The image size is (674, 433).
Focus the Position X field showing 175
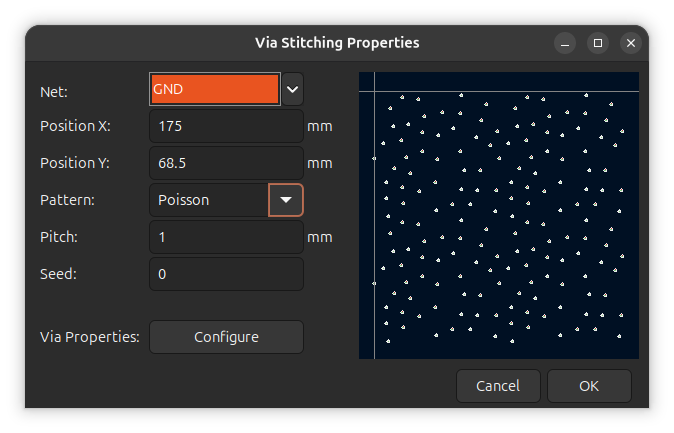227,126
